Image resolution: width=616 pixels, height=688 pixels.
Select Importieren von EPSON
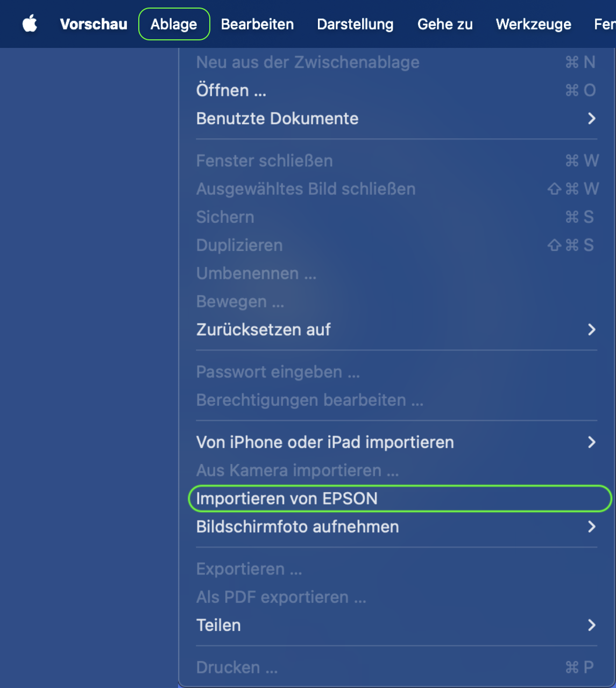click(x=287, y=499)
